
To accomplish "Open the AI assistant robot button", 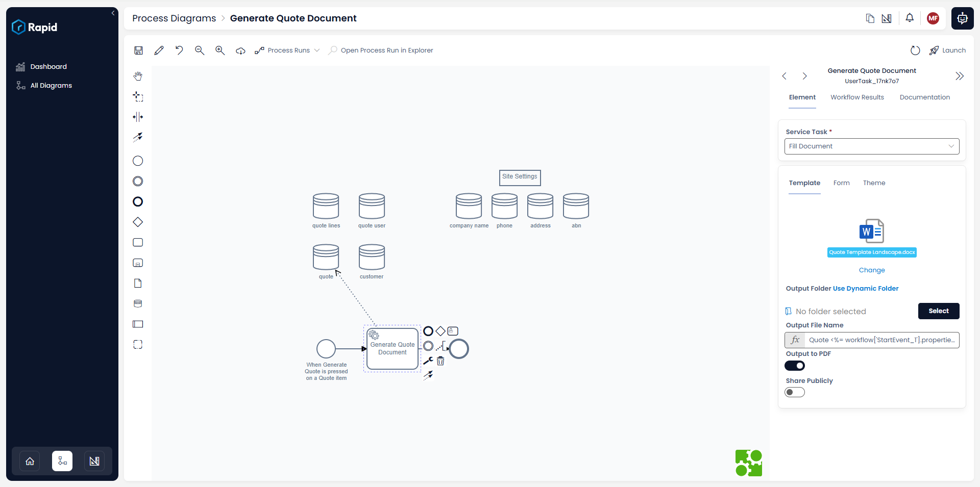I will [963, 18].
